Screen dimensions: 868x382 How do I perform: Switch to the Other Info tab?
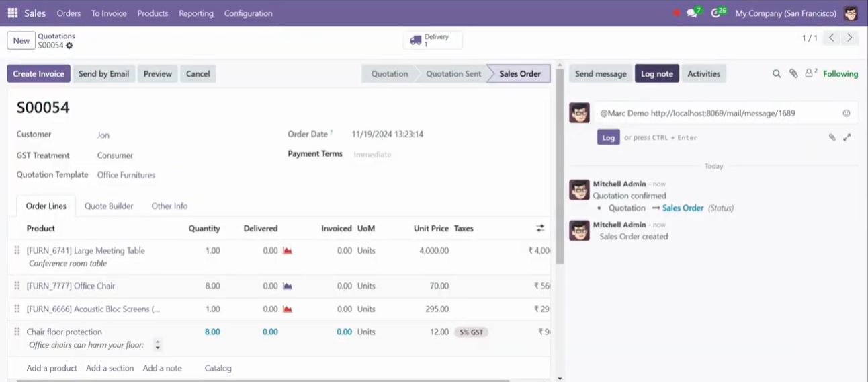(169, 206)
